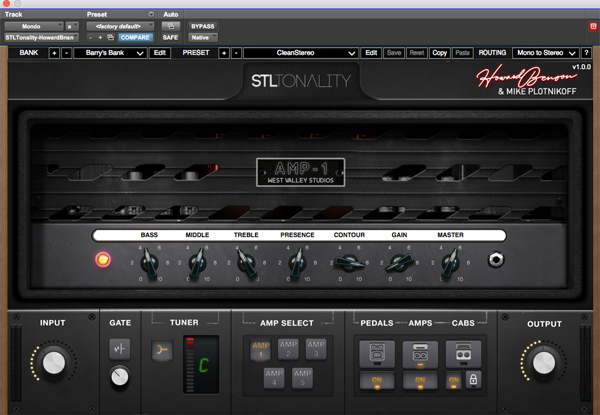
Task: Click the plug-in target red icon
Action: (593, 26)
